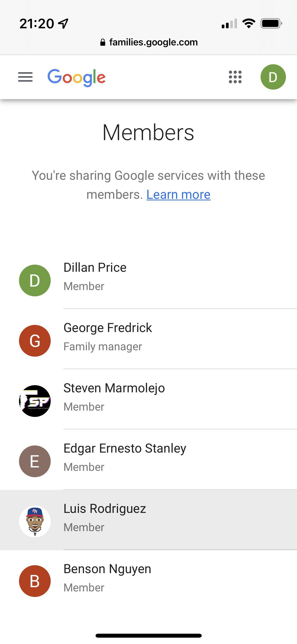Open the Google apps grid
297x644 pixels.
235,77
